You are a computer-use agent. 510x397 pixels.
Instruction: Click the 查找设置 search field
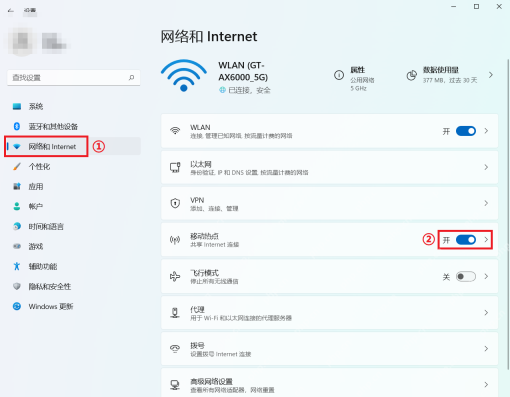pyautogui.click(x=74, y=77)
